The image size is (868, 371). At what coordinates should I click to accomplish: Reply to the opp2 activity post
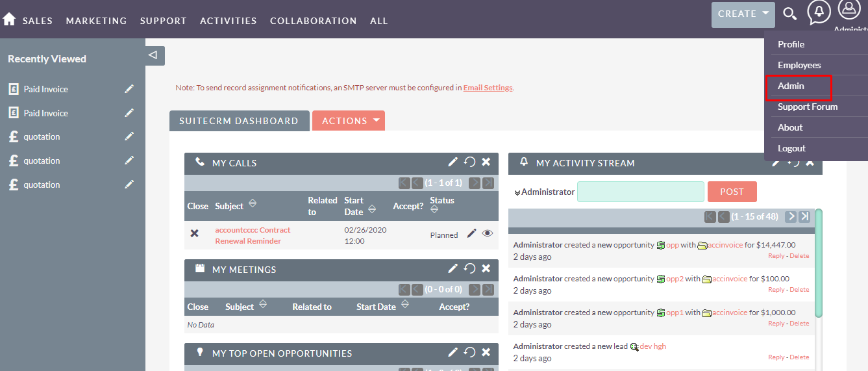coord(776,290)
